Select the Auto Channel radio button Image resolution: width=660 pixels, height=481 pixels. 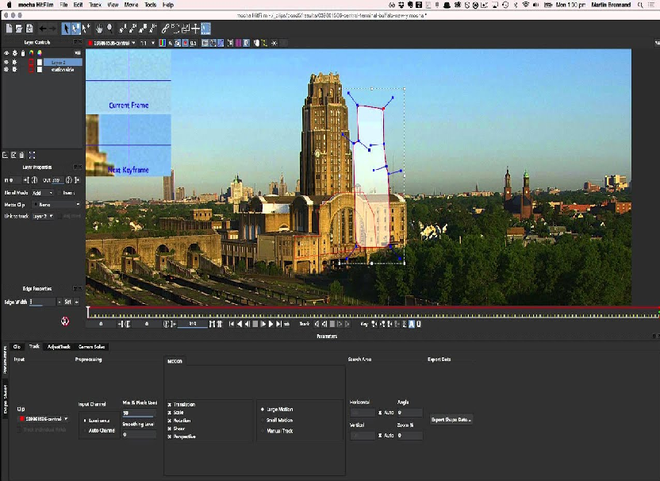[85, 431]
